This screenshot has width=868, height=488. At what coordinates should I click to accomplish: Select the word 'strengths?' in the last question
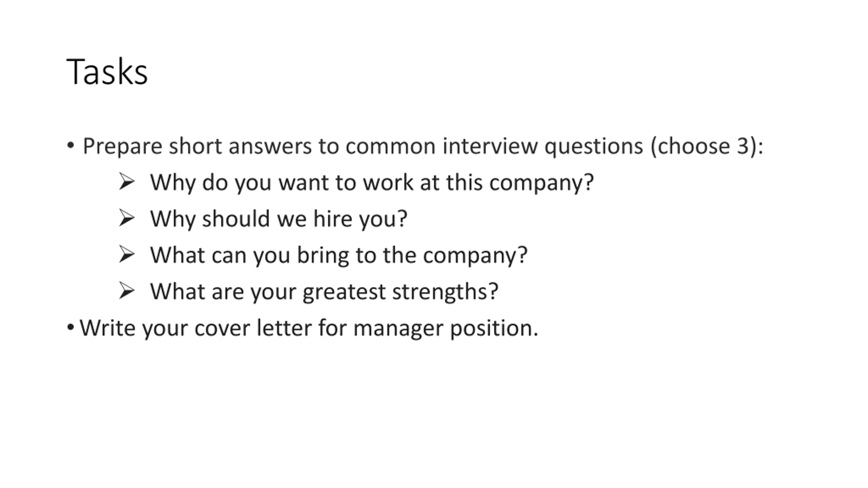click(x=445, y=292)
